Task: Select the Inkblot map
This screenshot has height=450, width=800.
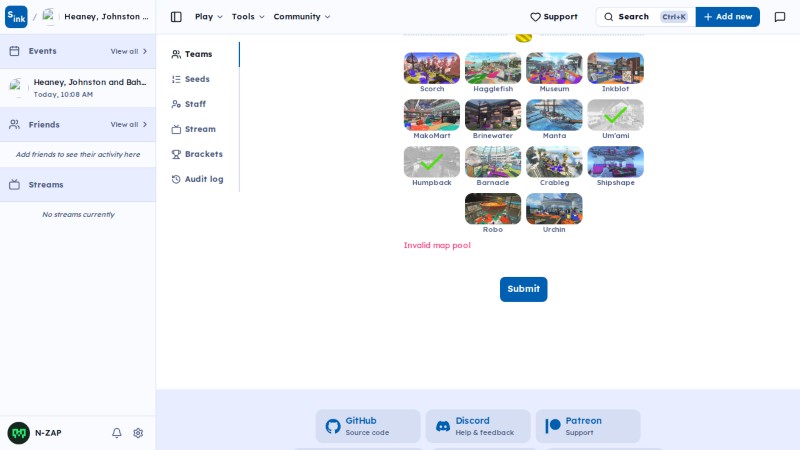Action: point(615,68)
